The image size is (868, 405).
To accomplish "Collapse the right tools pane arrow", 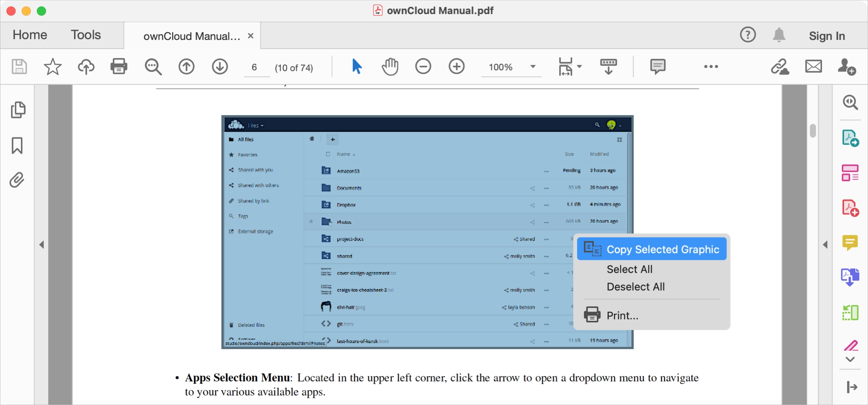I will point(825,245).
